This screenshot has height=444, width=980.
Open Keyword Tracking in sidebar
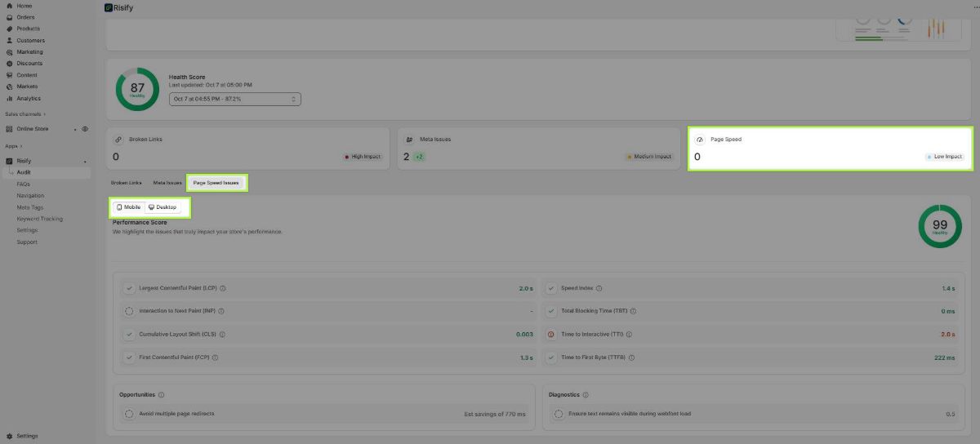pyautogui.click(x=39, y=219)
